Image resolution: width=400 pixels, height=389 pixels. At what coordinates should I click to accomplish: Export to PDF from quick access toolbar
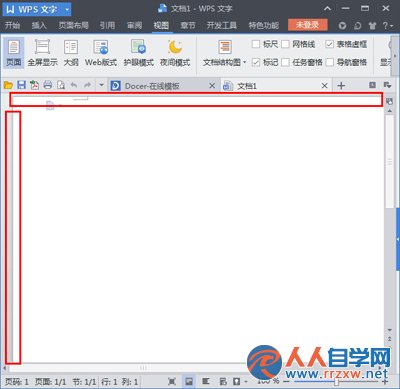(x=34, y=86)
